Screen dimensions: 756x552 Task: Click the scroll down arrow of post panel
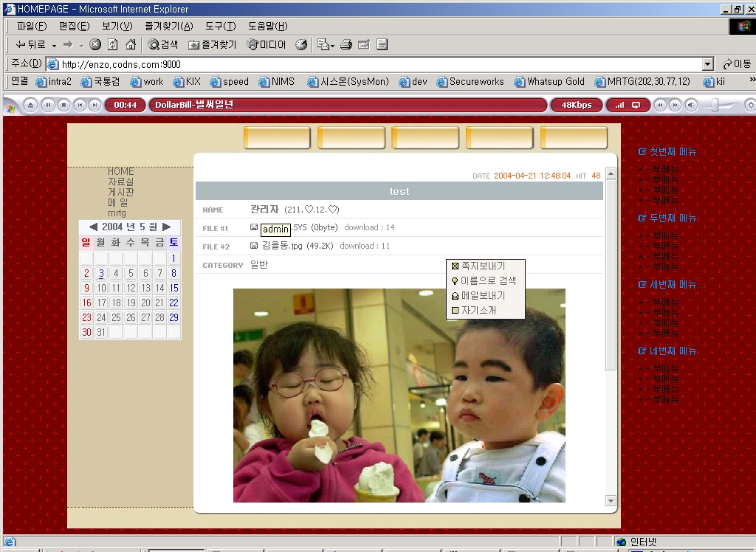click(x=611, y=500)
